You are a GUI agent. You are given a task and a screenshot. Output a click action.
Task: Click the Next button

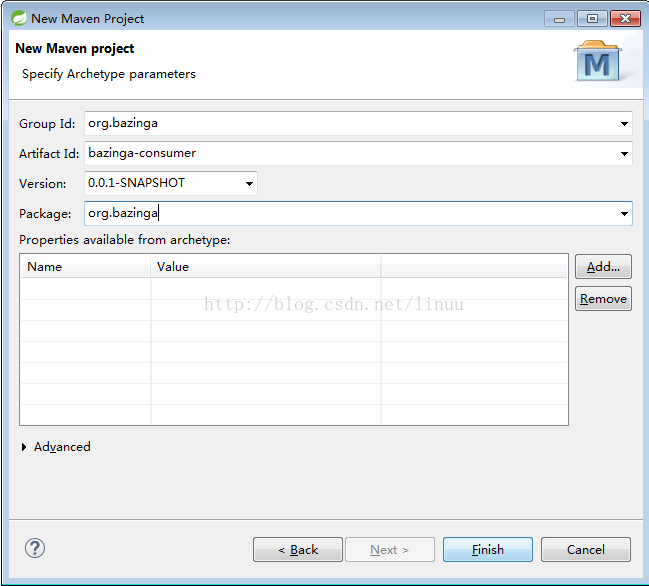click(390, 550)
